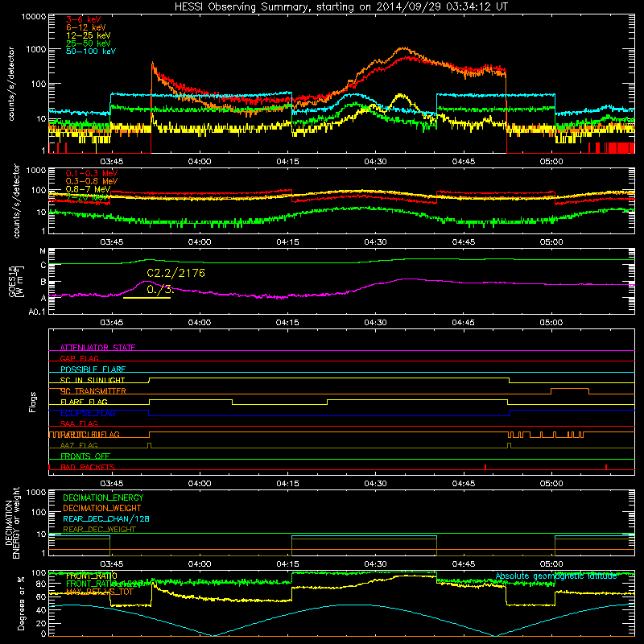Image resolution: width=644 pixels, height=644 pixels.
Task: Click '04:30' under the GOES15 panel
Action: pyautogui.click(x=375, y=323)
